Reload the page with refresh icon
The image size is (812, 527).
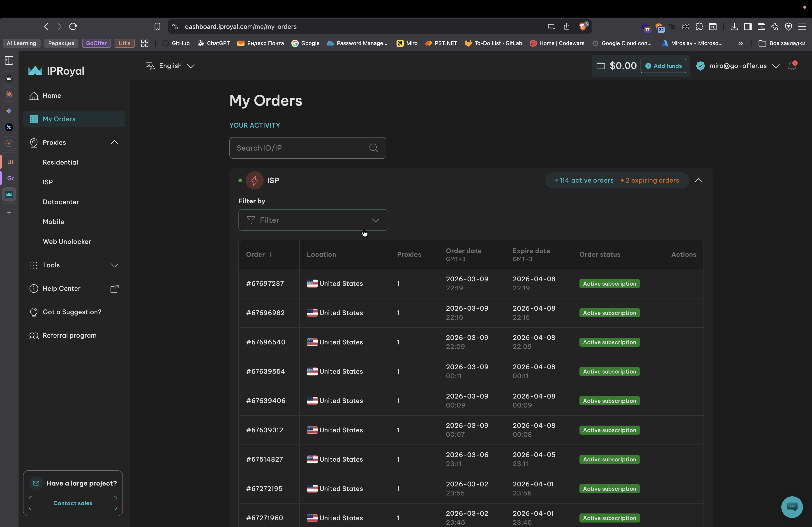(73, 27)
